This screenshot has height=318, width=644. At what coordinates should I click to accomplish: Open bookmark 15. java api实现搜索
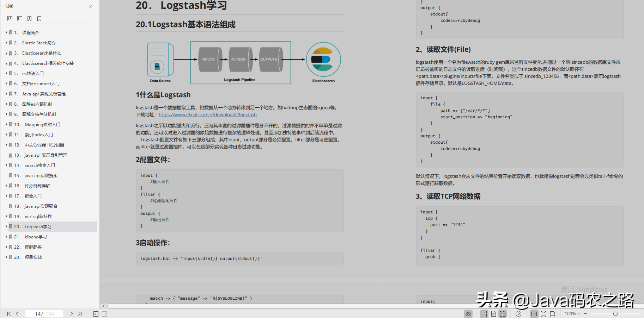36,175
